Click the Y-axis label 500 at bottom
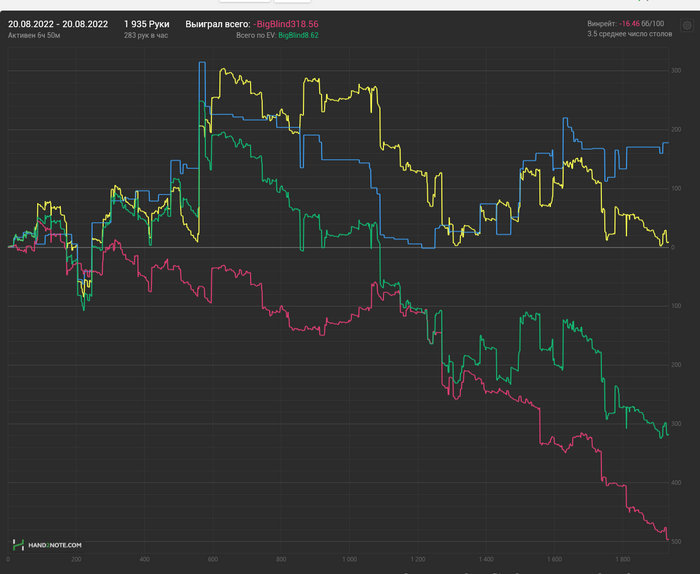This screenshot has height=574, width=700. (x=676, y=541)
